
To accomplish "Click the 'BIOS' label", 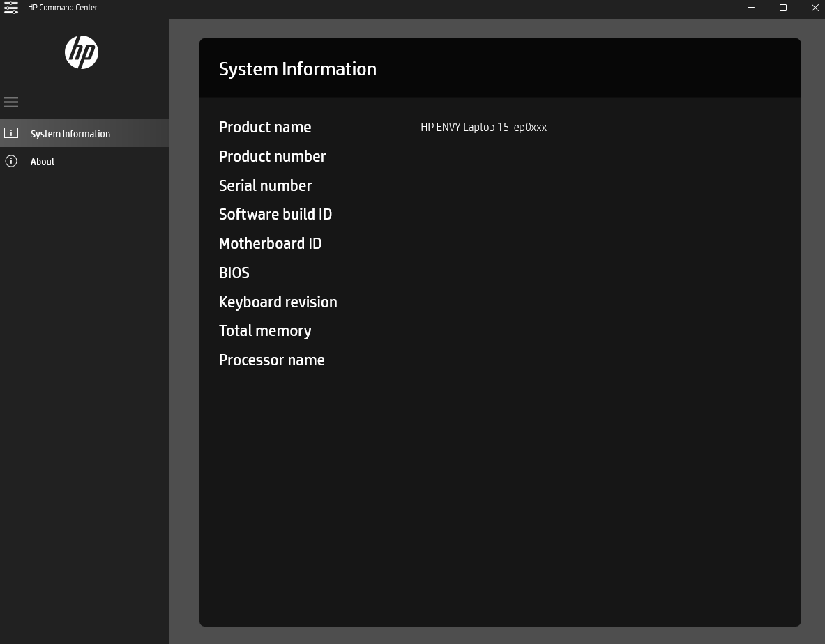I will tap(234, 273).
